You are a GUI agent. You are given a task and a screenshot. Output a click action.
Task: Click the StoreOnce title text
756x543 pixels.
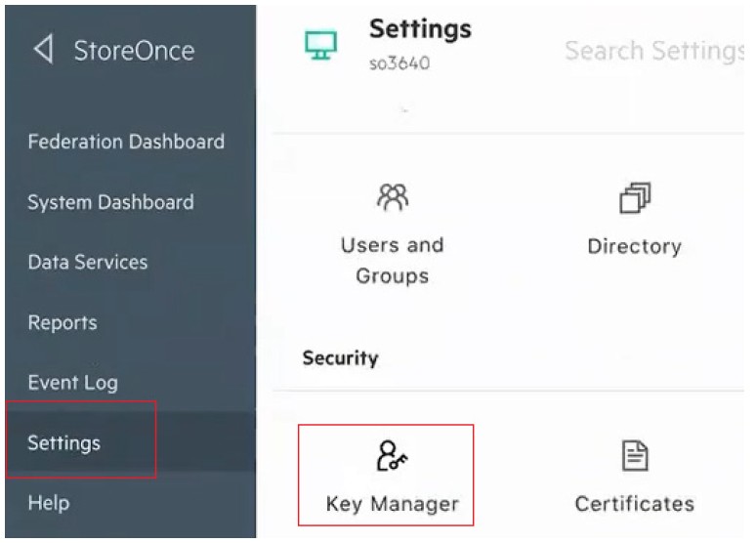click(x=135, y=51)
